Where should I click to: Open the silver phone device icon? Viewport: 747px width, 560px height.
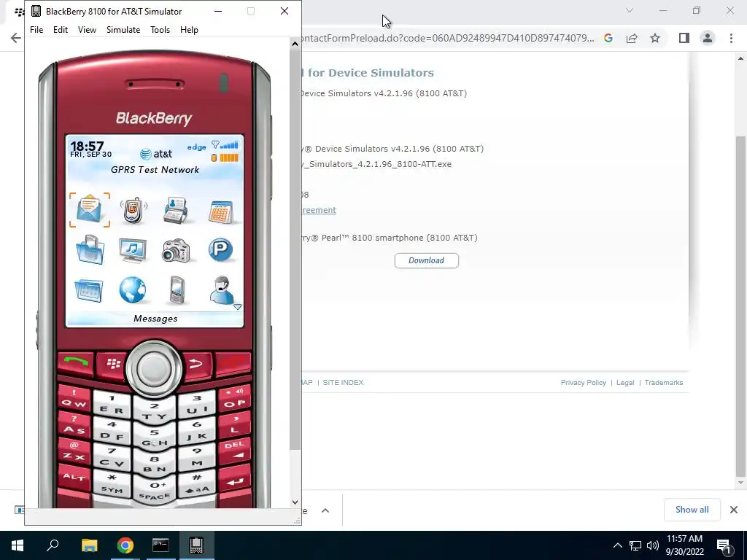coord(177,290)
